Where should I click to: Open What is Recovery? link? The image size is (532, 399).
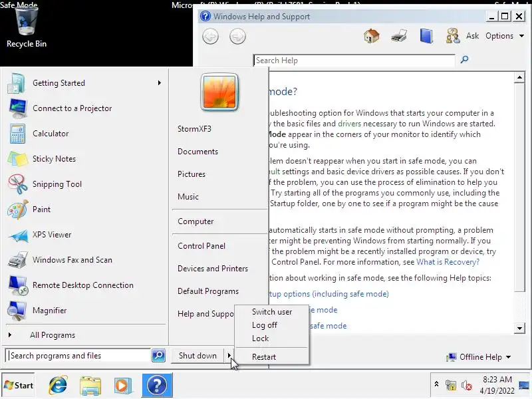coord(448,262)
